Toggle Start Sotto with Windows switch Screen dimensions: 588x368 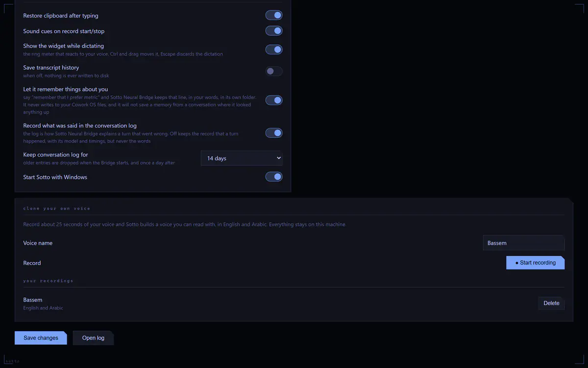tap(274, 177)
